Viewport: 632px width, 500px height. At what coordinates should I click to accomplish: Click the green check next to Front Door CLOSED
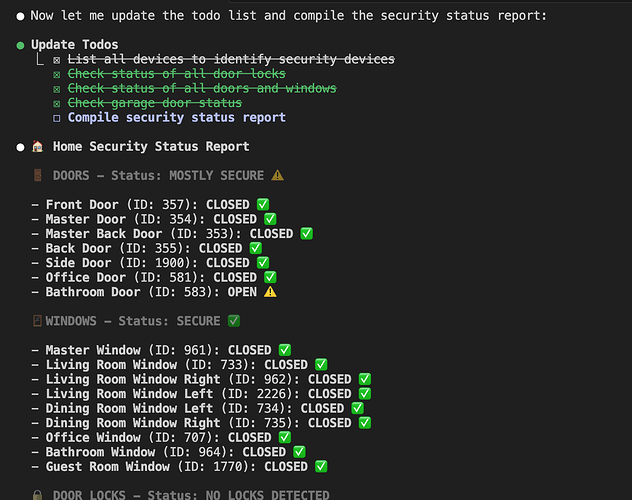tap(263, 204)
